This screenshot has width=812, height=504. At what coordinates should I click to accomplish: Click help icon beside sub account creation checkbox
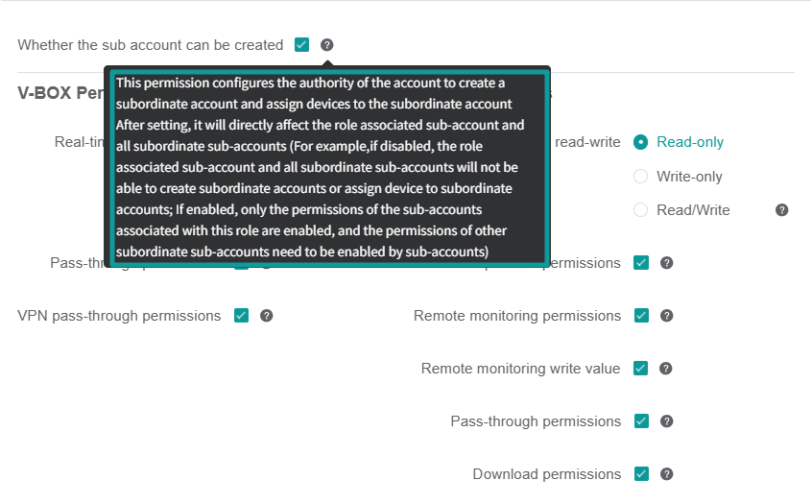coord(326,45)
